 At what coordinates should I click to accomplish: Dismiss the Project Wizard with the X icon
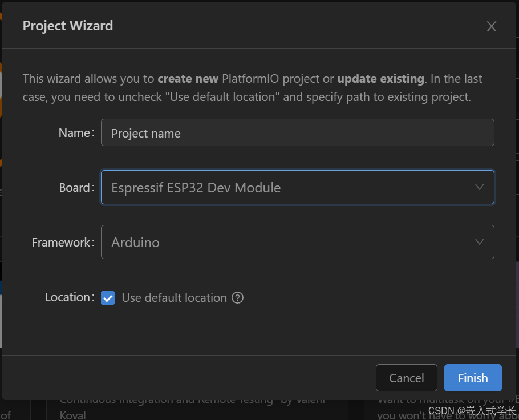pyautogui.click(x=492, y=26)
